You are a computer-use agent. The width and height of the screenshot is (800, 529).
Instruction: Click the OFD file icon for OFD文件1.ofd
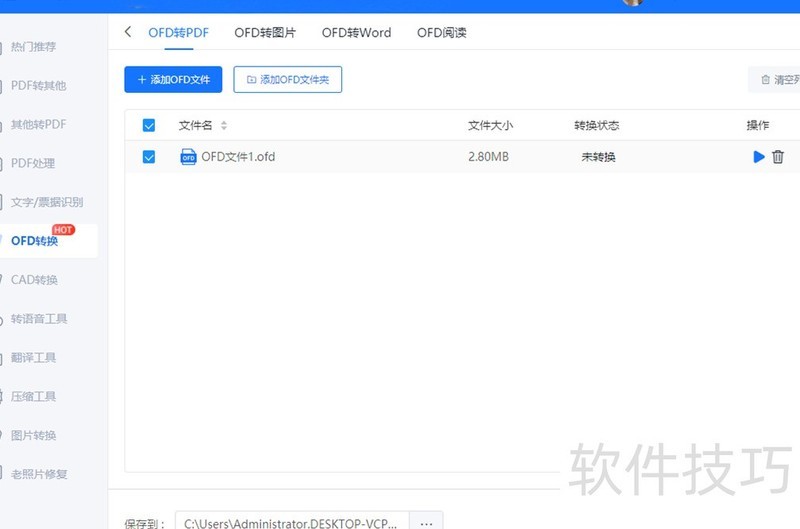[188, 157]
